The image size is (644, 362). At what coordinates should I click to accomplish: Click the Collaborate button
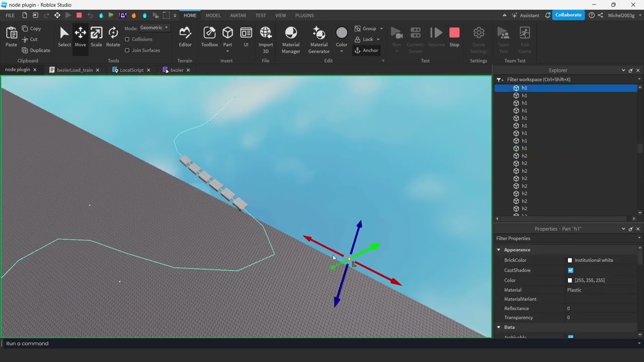568,15
